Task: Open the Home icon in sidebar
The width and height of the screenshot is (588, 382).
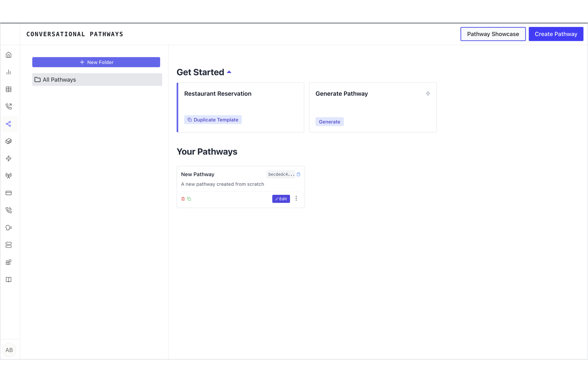Action: coord(9,55)
